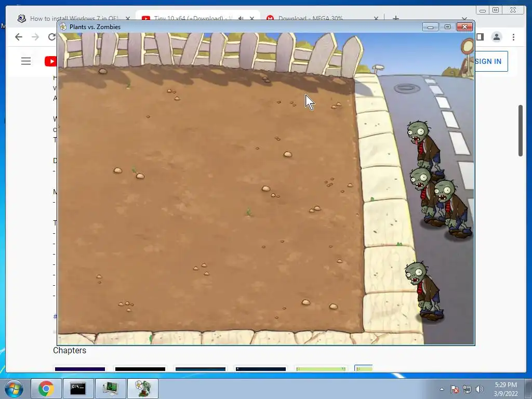Click Chrome page vertical scrollbar thumb
This screenshot has width=532, height=399.
click(x=521, y=130)
